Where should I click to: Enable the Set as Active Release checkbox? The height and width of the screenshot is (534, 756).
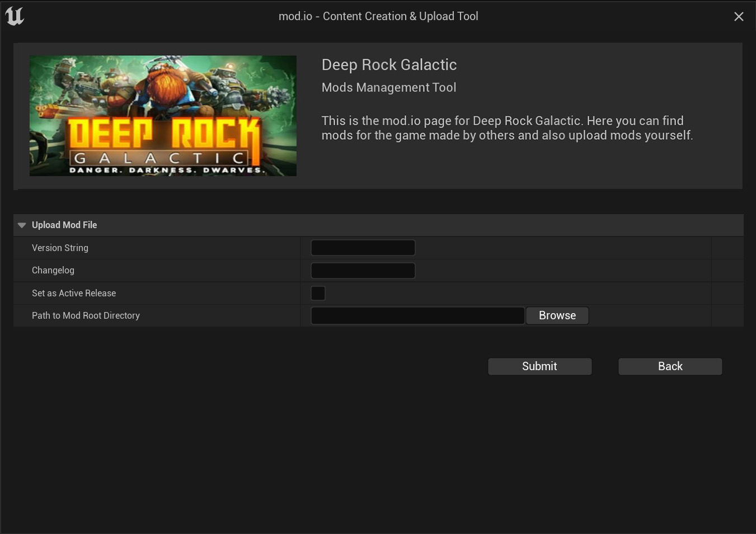[318, 293]
